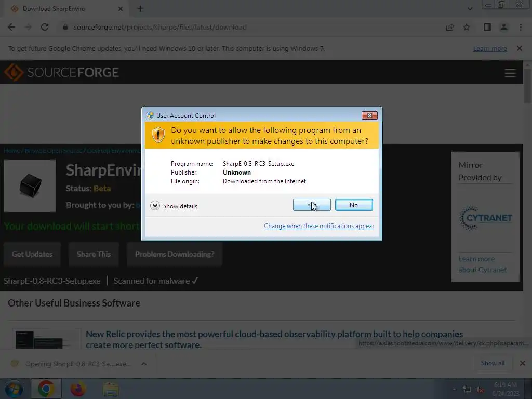Click the taskbar clock

(506, 389)
